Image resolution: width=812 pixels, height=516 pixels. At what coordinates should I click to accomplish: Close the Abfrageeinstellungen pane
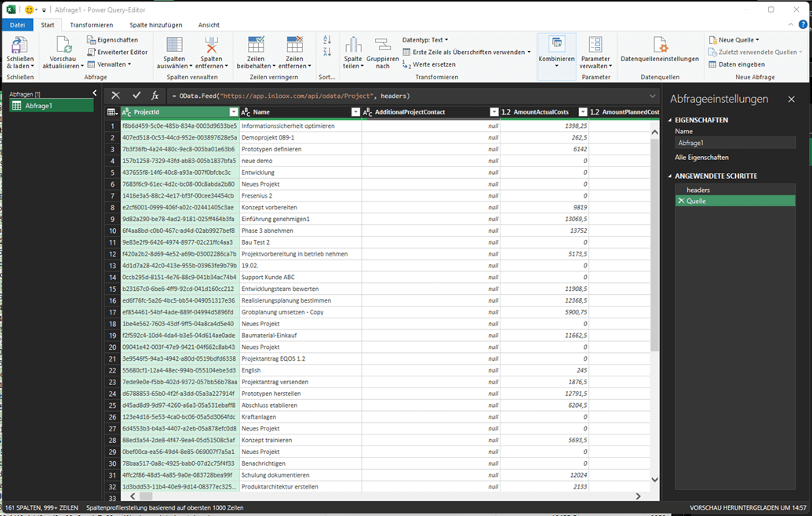coord(792,99)
